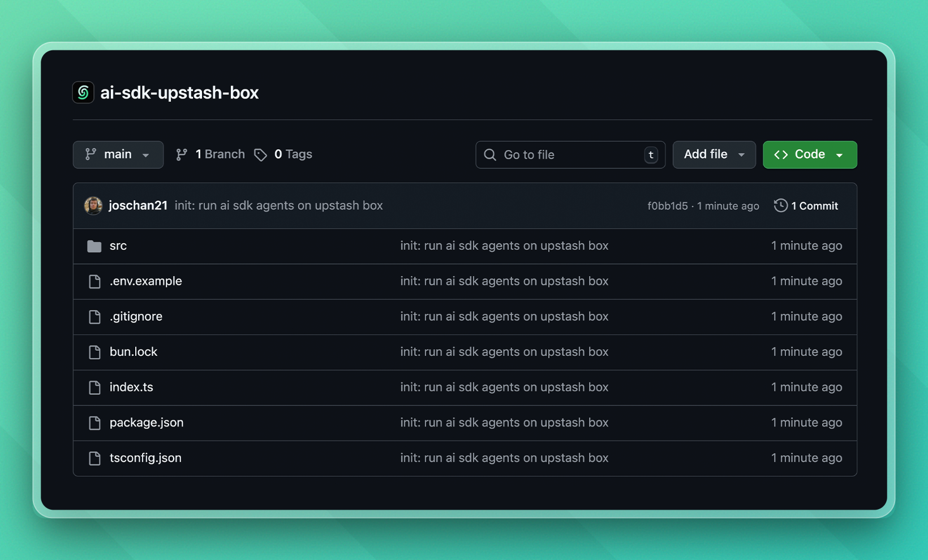
Task: Open the main branch selector dropdown
Action: [118, 154]
